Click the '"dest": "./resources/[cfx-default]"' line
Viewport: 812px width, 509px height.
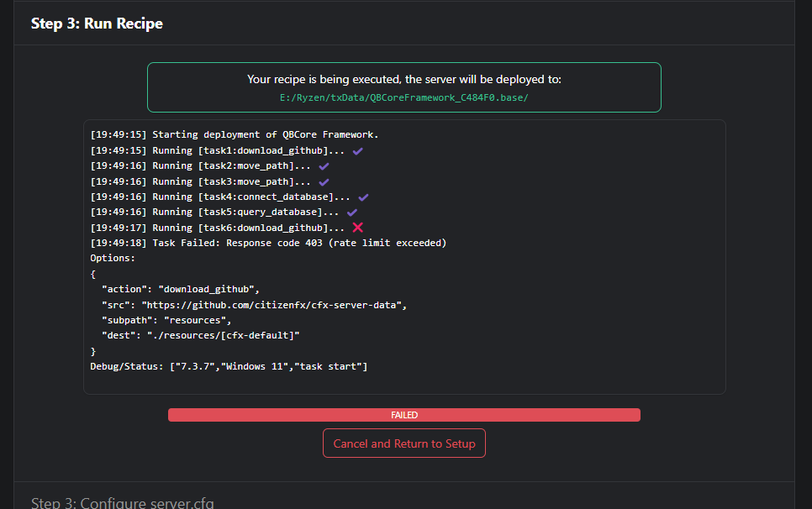click(x=200, y=335)
